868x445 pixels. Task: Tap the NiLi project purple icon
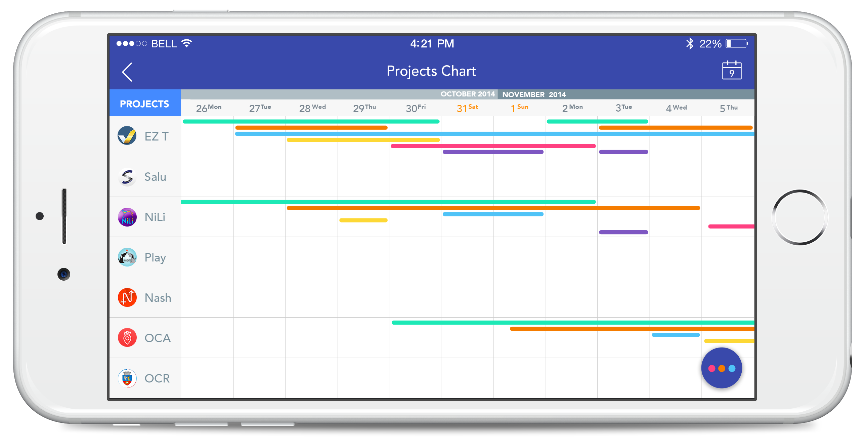pyautogui.click(x=127, y=217)
